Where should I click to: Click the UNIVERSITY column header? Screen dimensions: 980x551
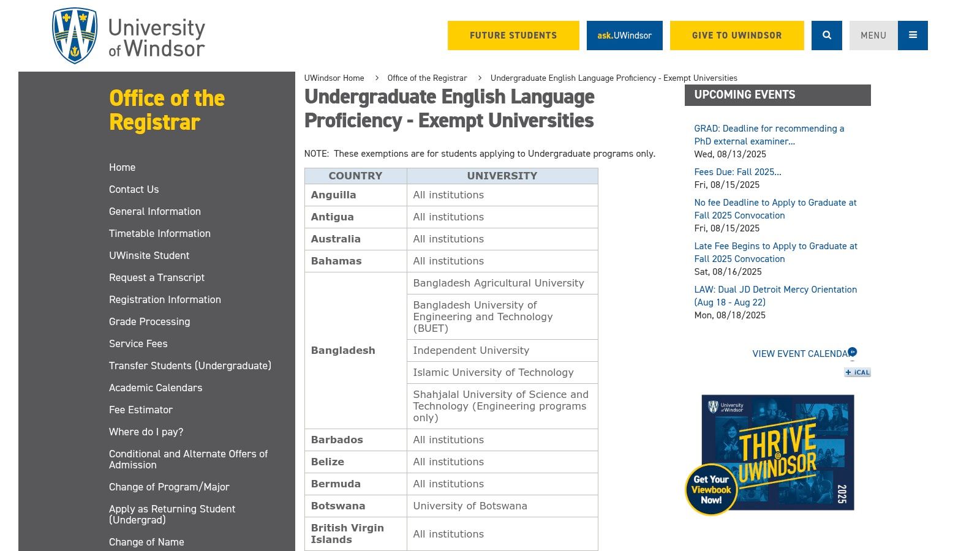(x=502, y=176)
